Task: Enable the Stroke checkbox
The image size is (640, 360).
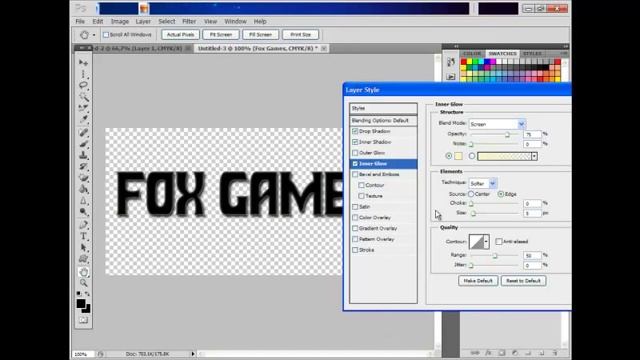Action: pyautogui.click(x=355, y=250)
